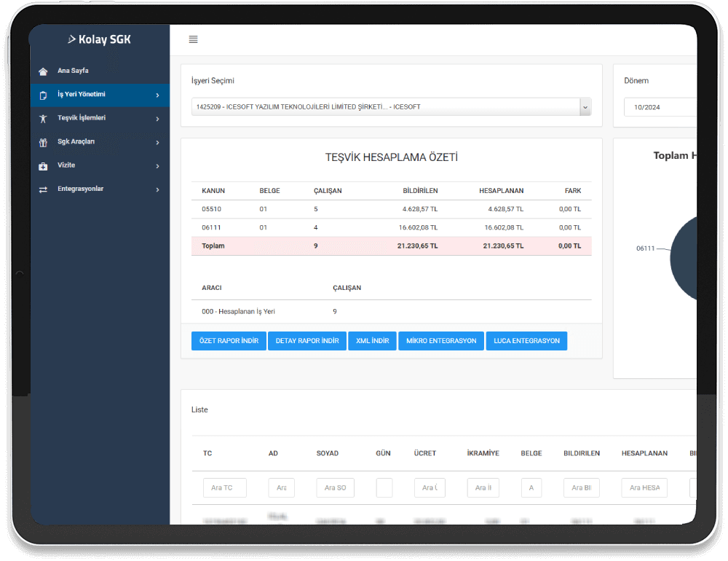Image resolution: width=728 pixels, height=561 pixels.
Task: Focus the Ara TC filter field
Action: [x=224, y=487]
